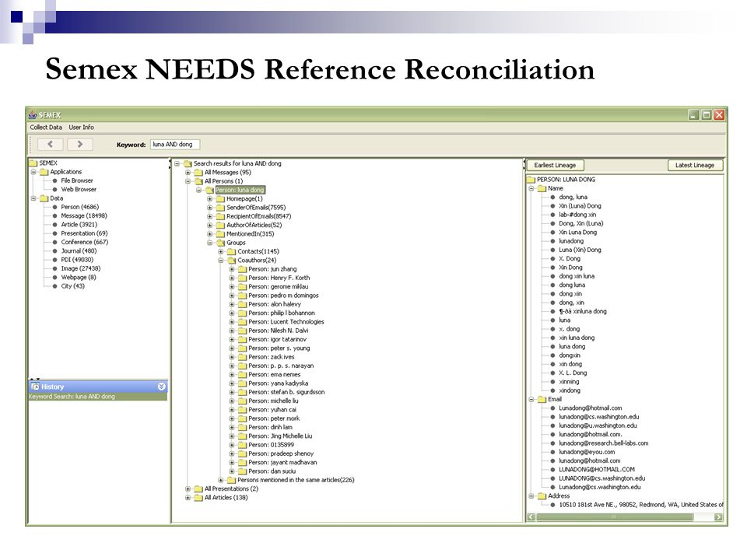
Task: Collapse the Groups node
Action: (209, 243)
